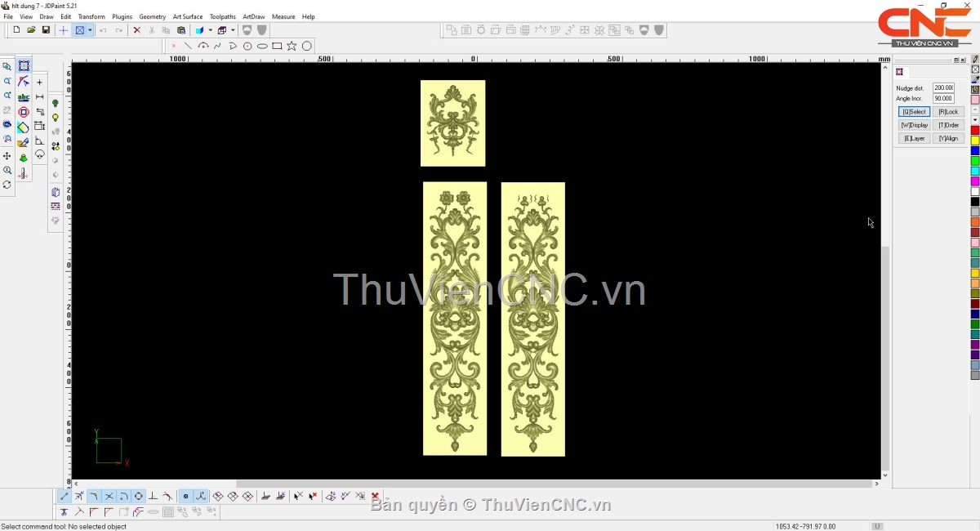Toggle circle center snap in bottom toolbar
Image resolution: width=980 pixels, height=531 pixels.
point(138,496)
